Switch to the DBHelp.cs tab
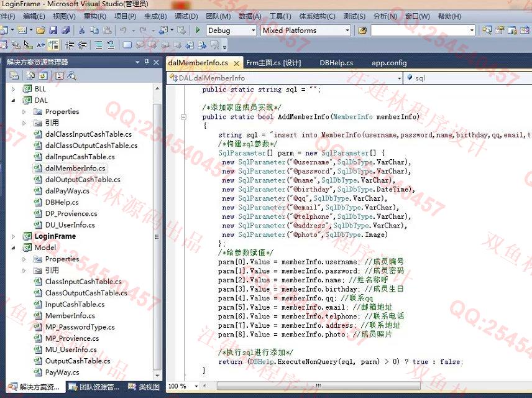Image resolution: width=532 pixels, height=398 pixels. point(336,63)
